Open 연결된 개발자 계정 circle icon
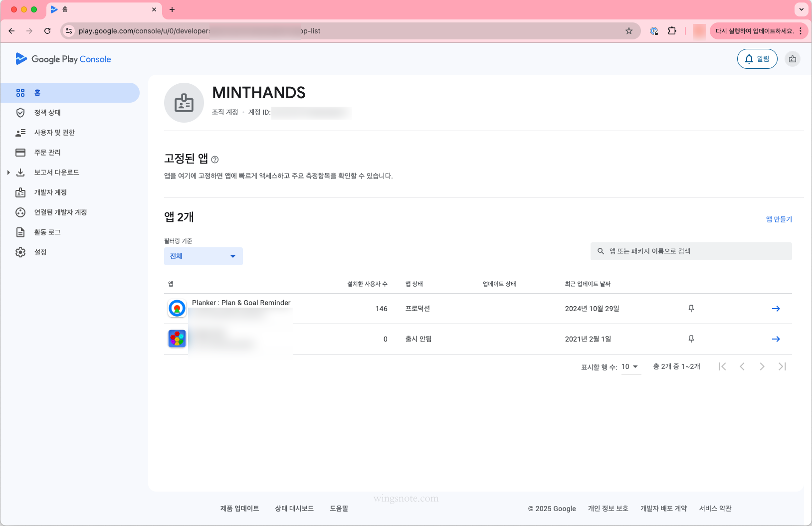 pos(20,212)
